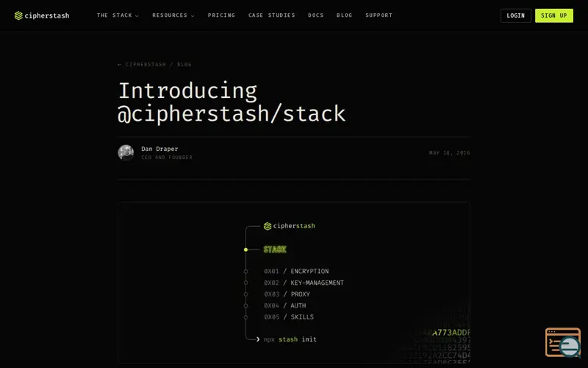This screenshot has width=588, height=368.
Task: Open the Blog nav item
Action: [344, 15]
